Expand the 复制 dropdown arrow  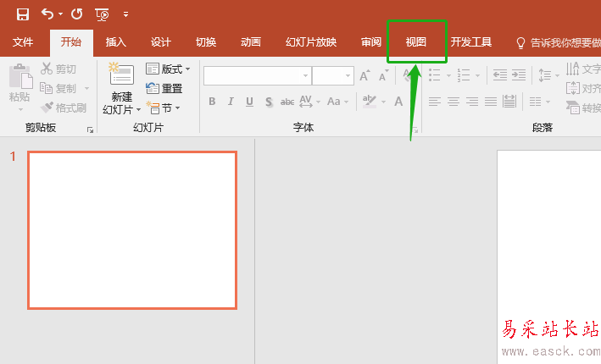tap(86, 88)
